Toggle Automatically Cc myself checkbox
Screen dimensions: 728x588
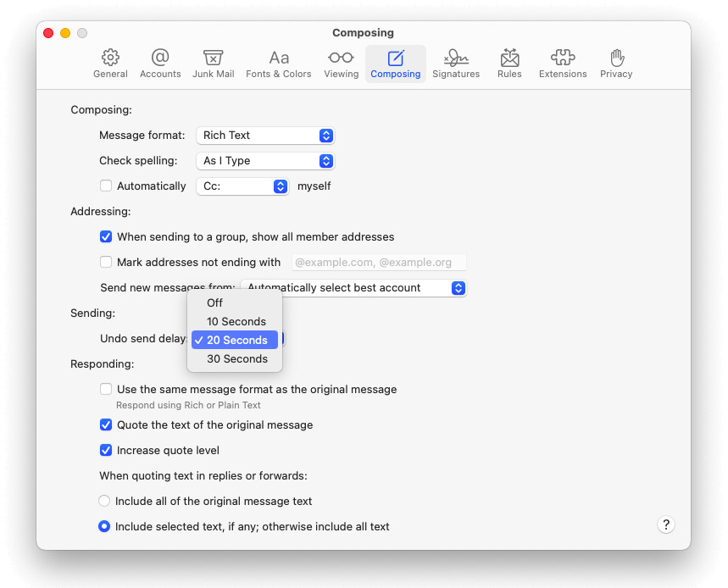pyautogui.click(x=106, y=186)
